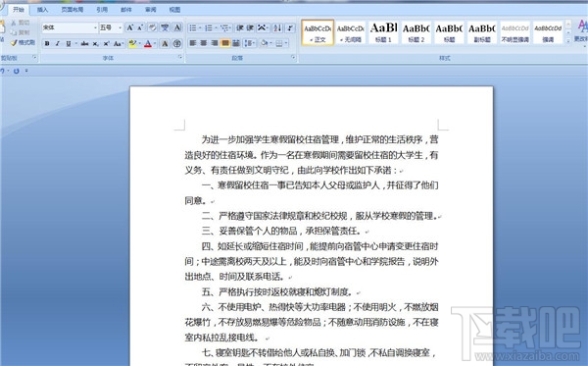The height and width of the screenshot is (366, 588).
Task: Click the Character Border icon
Action: 177,27
